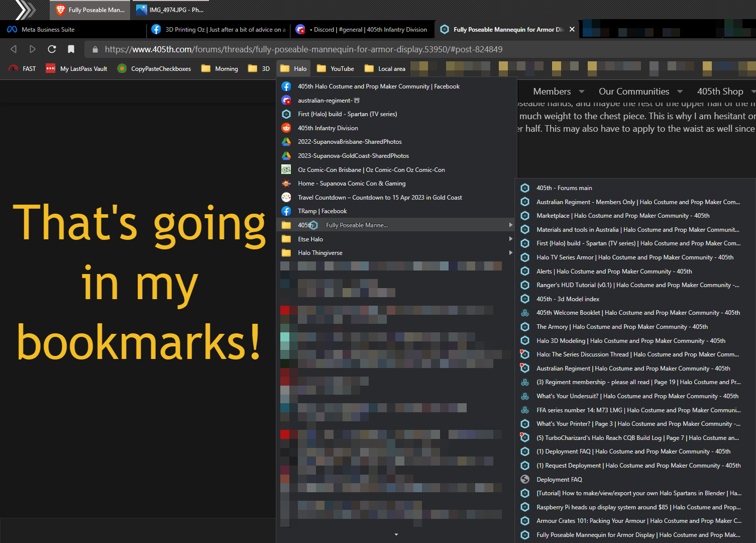This screenshot has height=543, width=756.
Task: Open TRamp | Facebook bookmark
Action: coord(397,211)
